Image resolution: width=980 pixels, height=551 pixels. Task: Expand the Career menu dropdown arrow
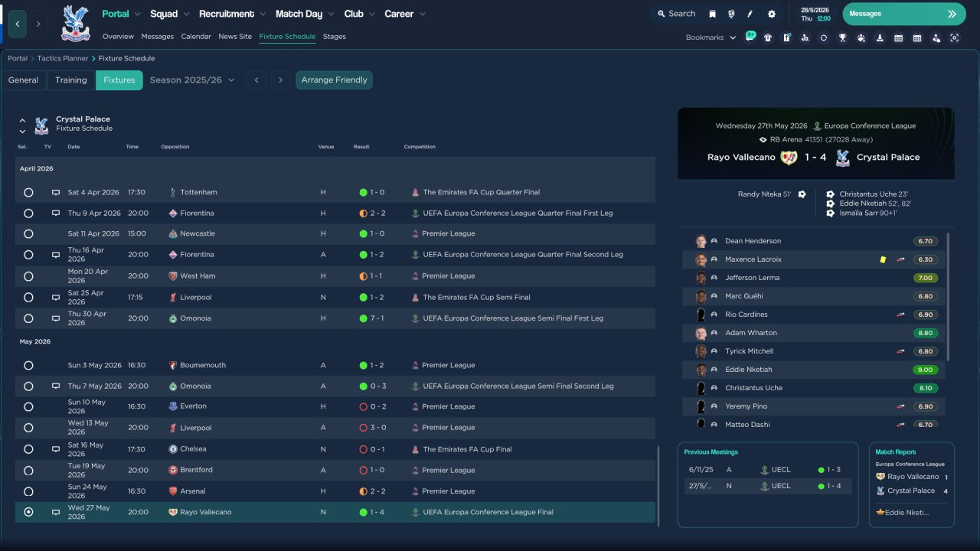422,15
